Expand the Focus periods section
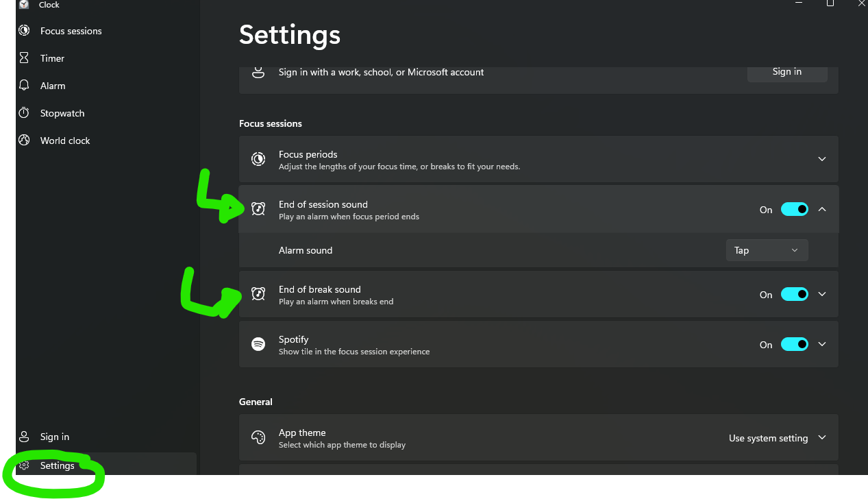 click(822, 159)
